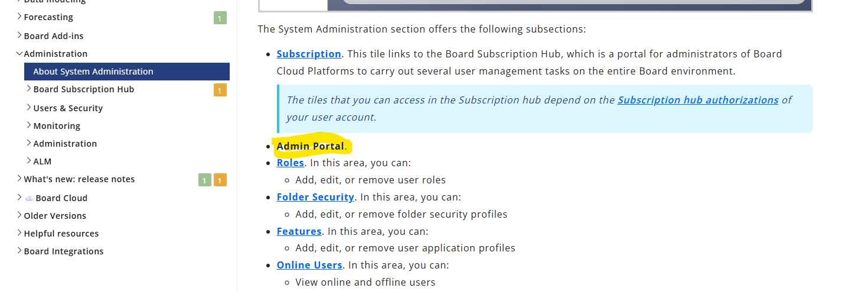
Task: Expand the Board Subscription Hub chevron
Action: [x=29, y=89]
